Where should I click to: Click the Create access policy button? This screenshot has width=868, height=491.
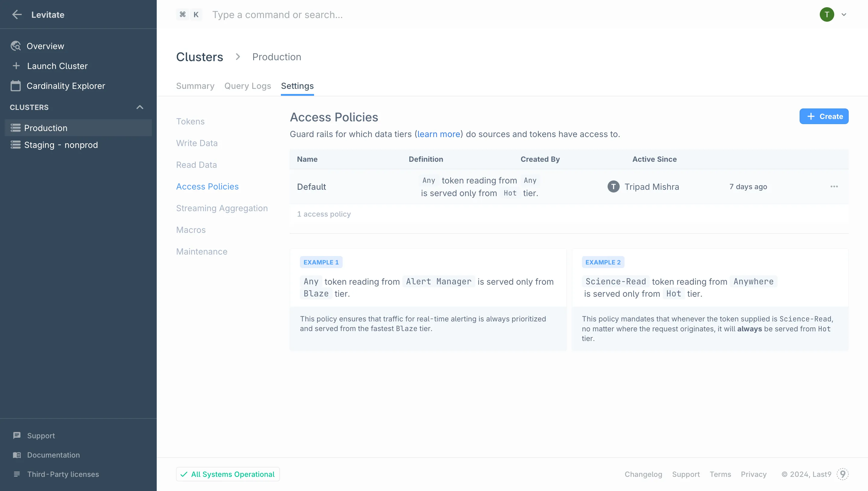(823, 116)
